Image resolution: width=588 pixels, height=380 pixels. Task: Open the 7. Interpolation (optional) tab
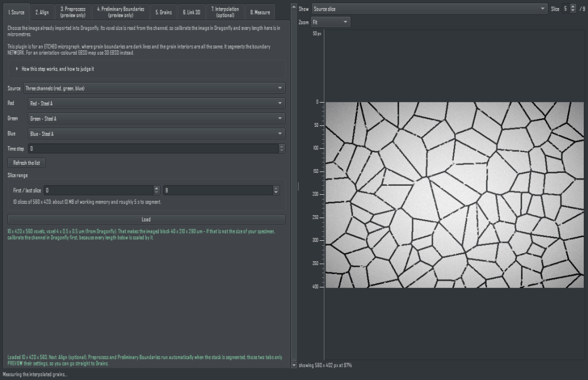(x=225, y=12)
